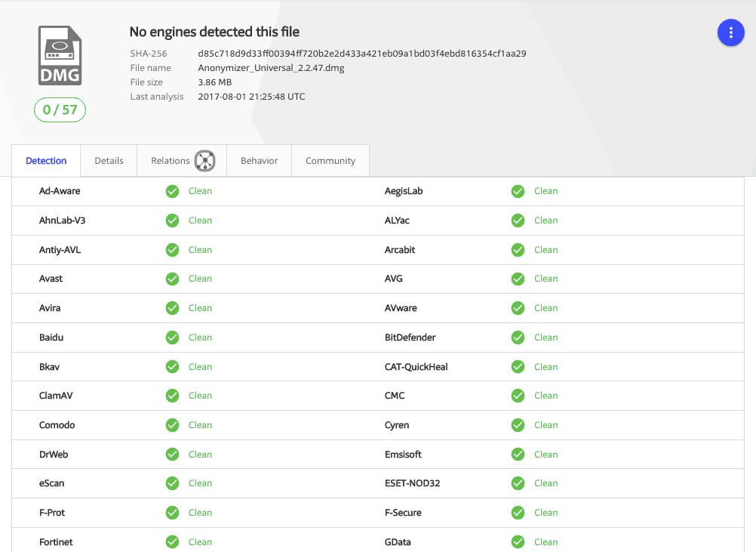Screen dimensions: 756x552
Task: Click the green check icon for Antiy-AVL
Action: pos(172,250)
